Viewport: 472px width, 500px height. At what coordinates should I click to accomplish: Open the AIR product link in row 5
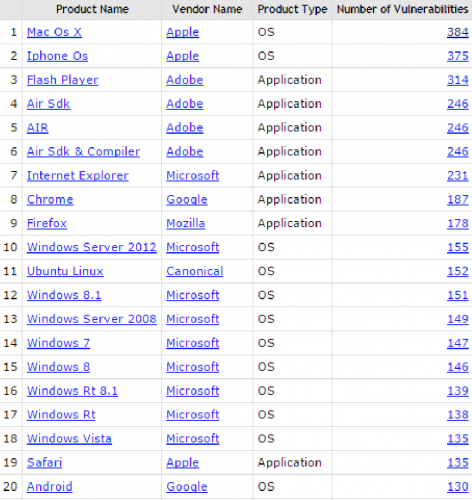tap(38, 128)
